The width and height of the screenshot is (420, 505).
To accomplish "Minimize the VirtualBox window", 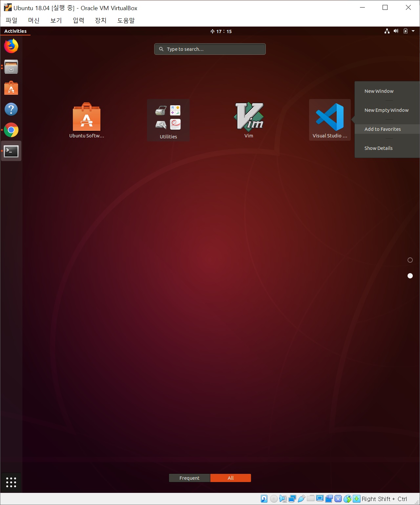I will 363,8.
